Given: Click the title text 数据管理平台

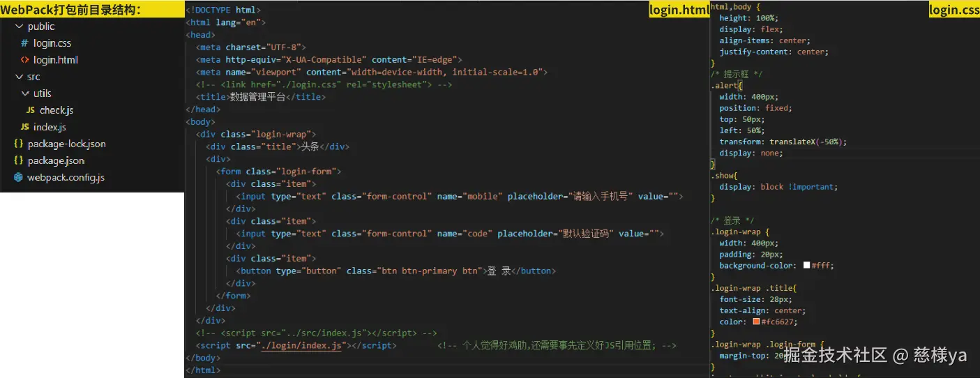Looking at the screenshot, I should pyautogui.click(x=257, y=97).
